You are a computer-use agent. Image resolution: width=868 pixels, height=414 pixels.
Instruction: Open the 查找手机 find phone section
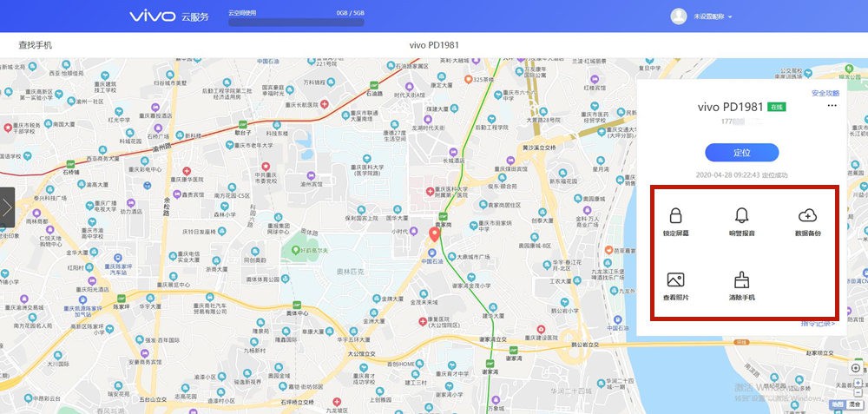click(x=36, y=45)
